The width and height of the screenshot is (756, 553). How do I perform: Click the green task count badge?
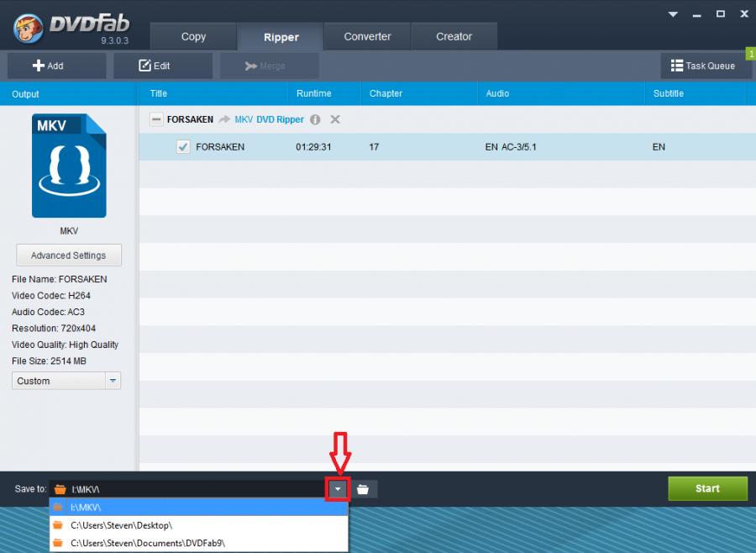pos(751,54)
